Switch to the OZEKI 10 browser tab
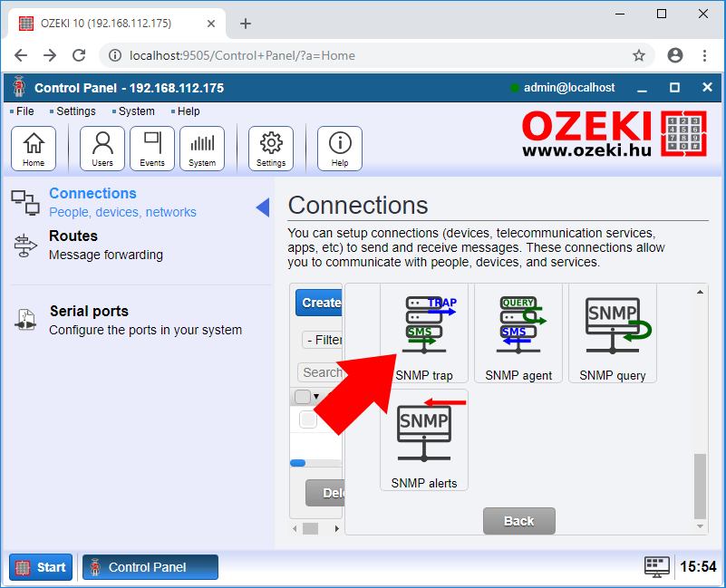 (109, 23)
